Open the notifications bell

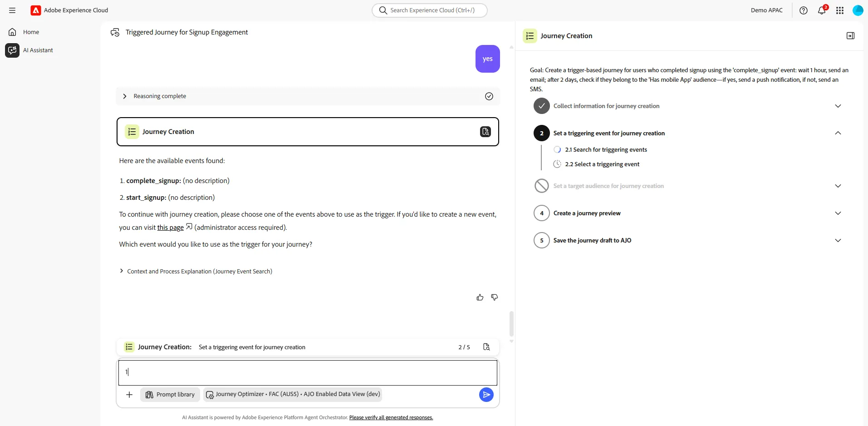[x=822, y=10]
